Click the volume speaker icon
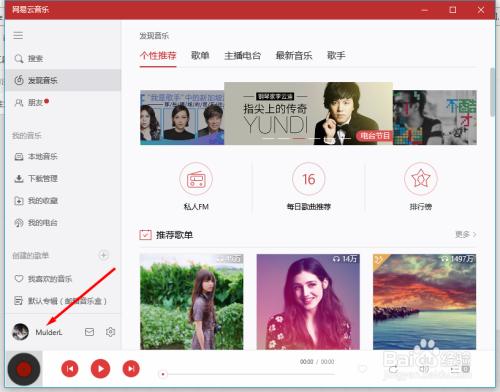Image resolution: width=500 pixels, height=392 pixels. click(424, 369)
